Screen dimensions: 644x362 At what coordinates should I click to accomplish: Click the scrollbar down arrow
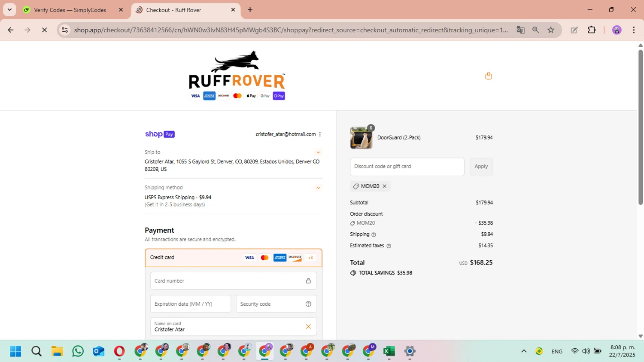pos(640,336)
